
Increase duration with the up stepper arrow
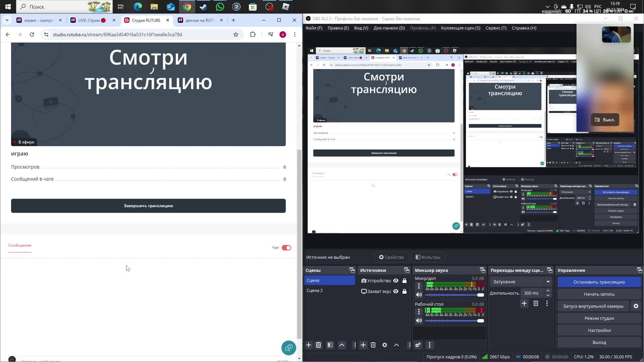[x=548, y=291]
